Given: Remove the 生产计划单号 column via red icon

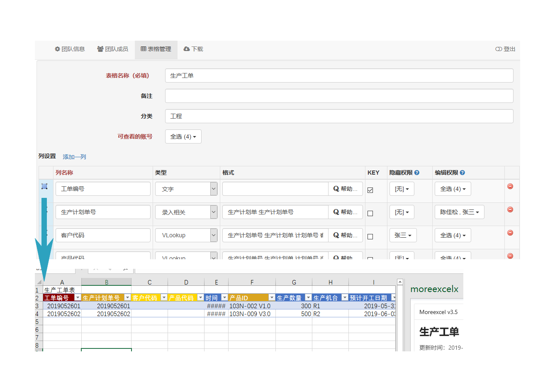Looking at the screenshot, I should (x=510, y=209).
